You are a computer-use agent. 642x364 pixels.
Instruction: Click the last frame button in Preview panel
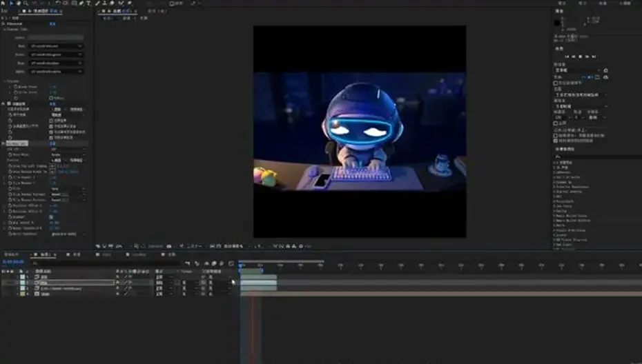click(x=594, y=57)
